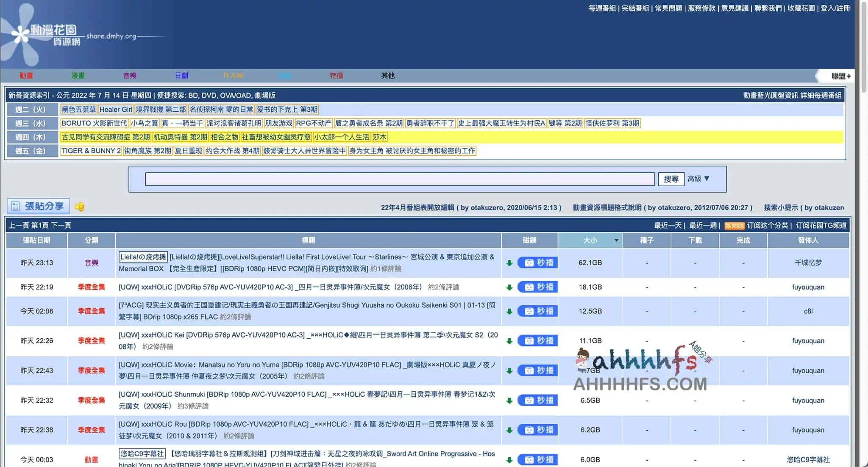Click green magnet arrow for 12.5GB torrent
Screen dimensions: 868x467
click(x=509, y=312)
